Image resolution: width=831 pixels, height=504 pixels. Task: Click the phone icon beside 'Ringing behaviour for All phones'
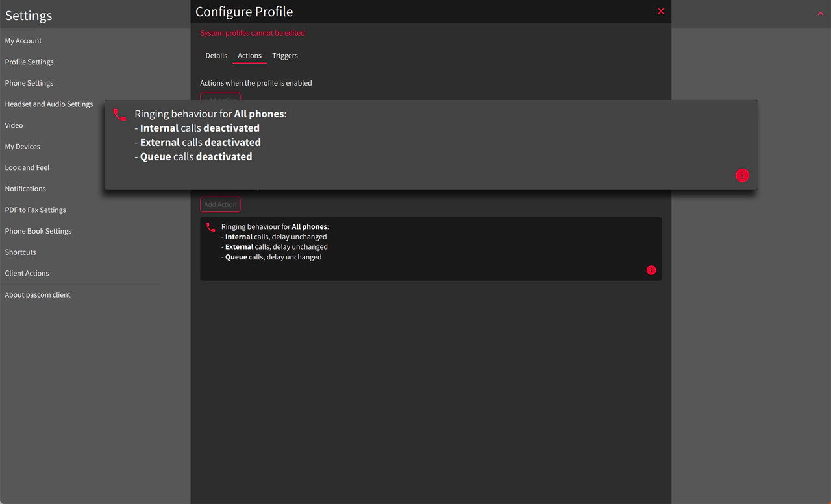click(x=210, y=227)
